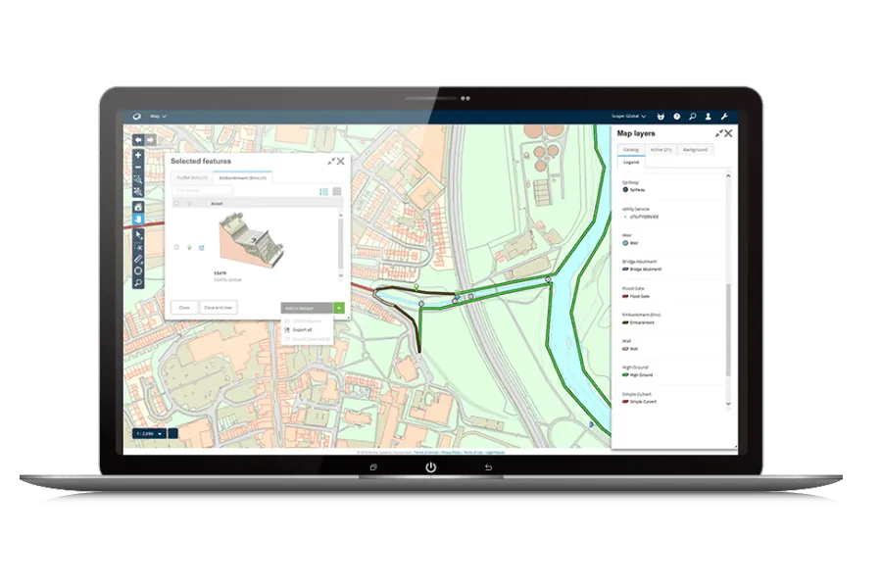Expand the green Add to Basket arrow
882x588 pixels.
[338, 308]
